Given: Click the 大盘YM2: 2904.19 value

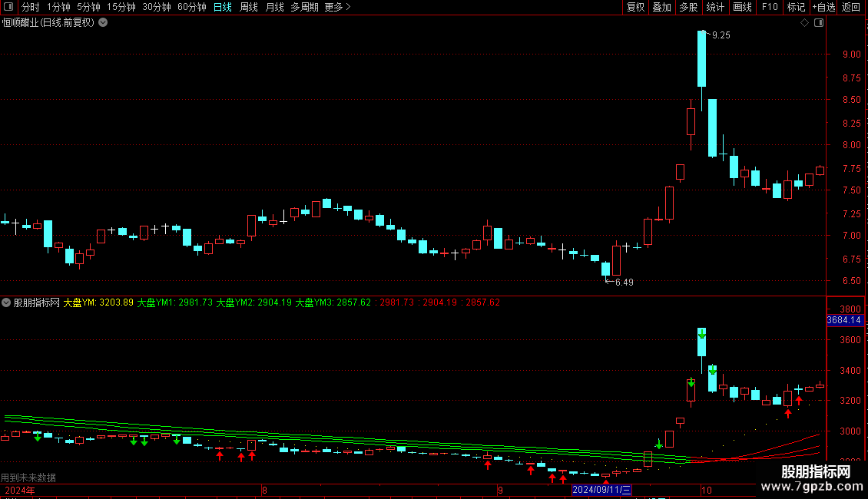Looking at the screenshot, I should point(254,302).
